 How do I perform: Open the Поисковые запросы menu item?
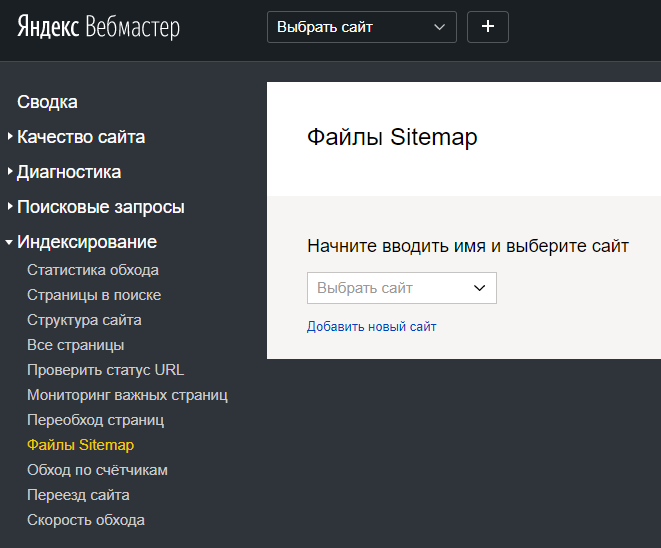tap(101, 207)
